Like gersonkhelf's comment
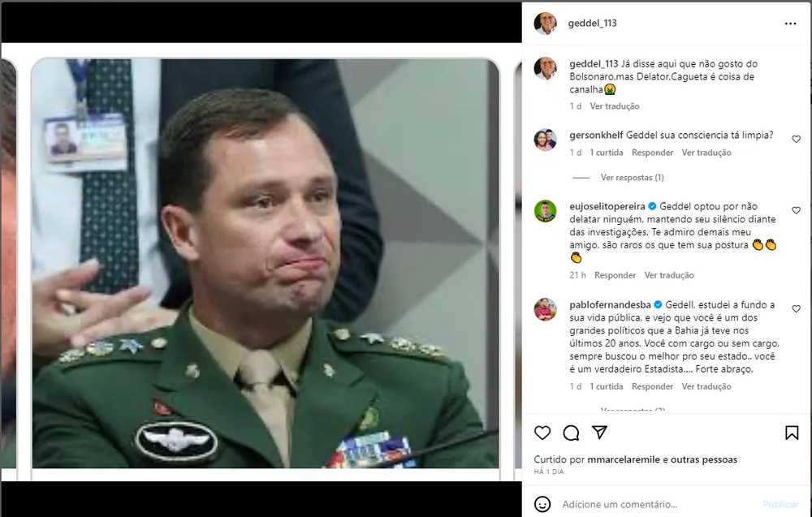Image resolution: width=812 pixels, height=517 pixels. 796,139
